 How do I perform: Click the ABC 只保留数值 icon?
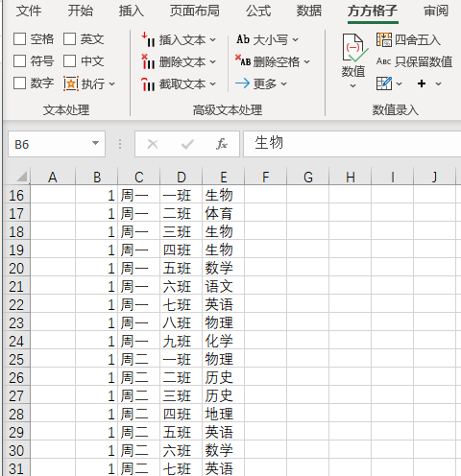point(383,61)
